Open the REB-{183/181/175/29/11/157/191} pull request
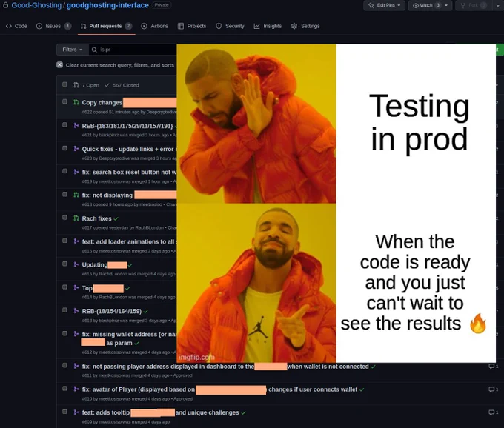The image size is (504, 428). 127,126
